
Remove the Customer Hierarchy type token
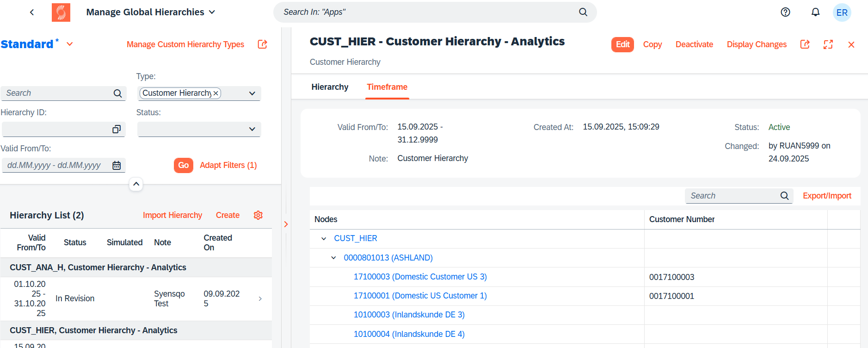click(215, 93)
